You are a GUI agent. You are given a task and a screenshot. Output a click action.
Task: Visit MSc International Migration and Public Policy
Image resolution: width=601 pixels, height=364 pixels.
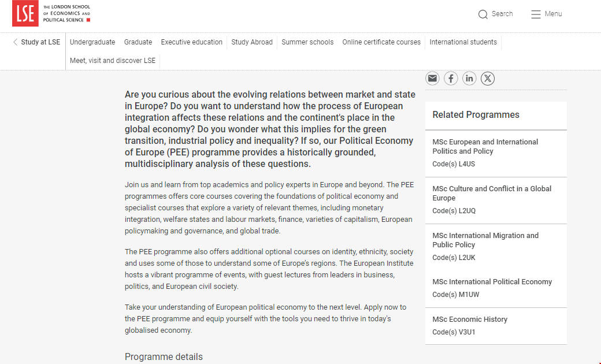[485, 240]
